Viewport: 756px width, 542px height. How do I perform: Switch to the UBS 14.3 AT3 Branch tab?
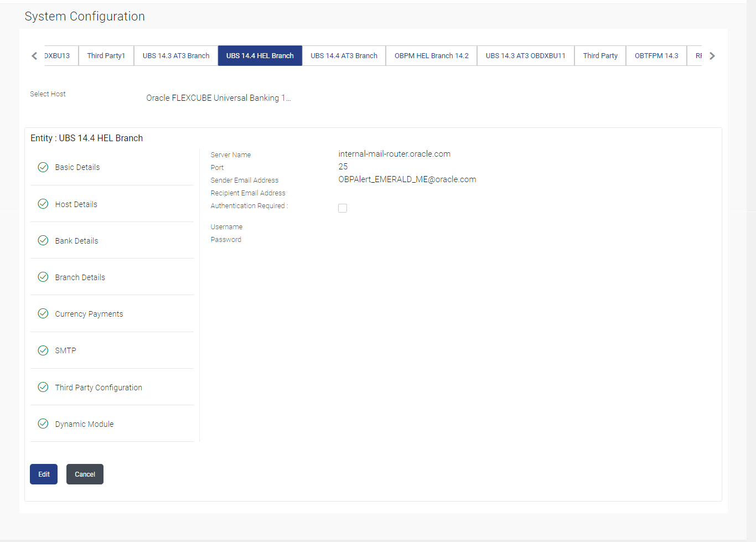click(x=176, y=55)
